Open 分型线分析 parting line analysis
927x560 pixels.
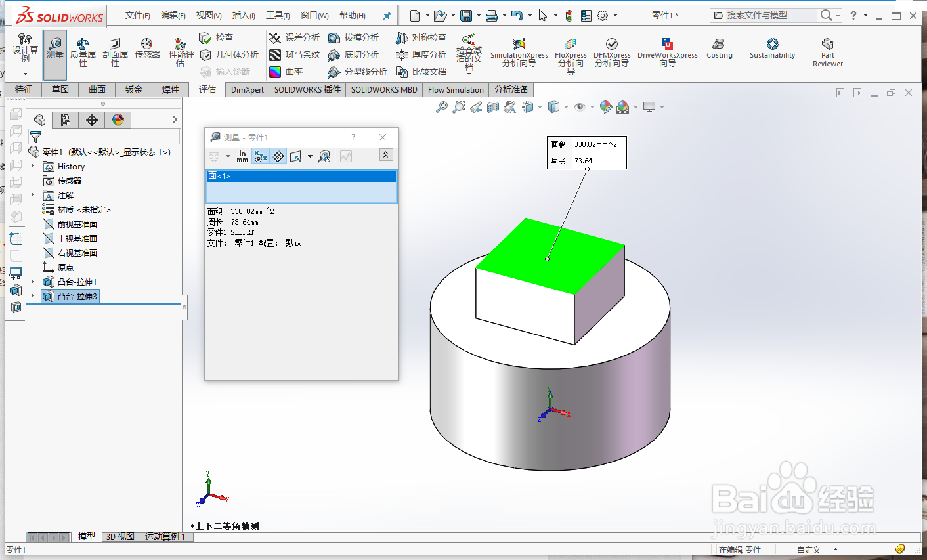point(358,72)
